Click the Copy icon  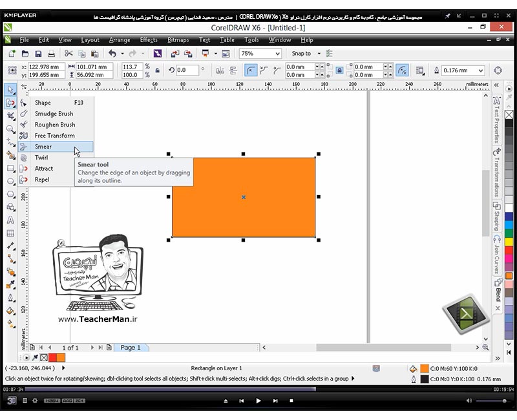82,54
